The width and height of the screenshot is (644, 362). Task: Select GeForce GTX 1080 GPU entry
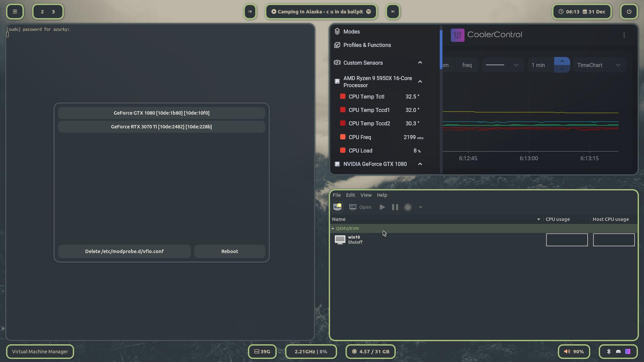pyautogui.click(x=161, y=113)
